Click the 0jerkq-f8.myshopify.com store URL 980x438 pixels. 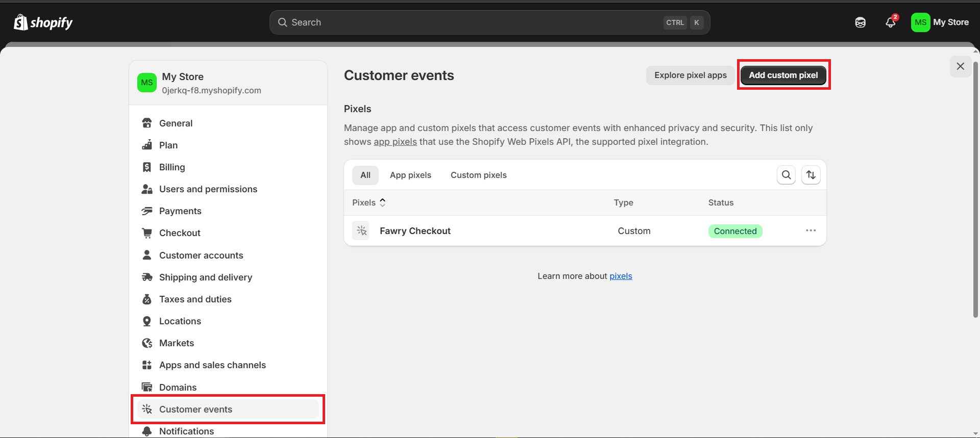[211, 90]
